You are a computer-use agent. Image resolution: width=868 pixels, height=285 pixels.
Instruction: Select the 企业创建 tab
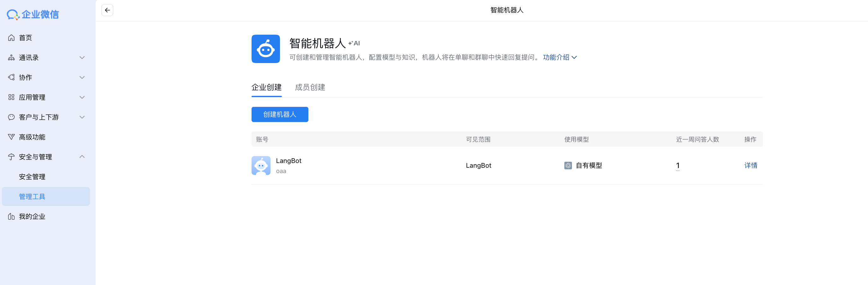point(266,87)
